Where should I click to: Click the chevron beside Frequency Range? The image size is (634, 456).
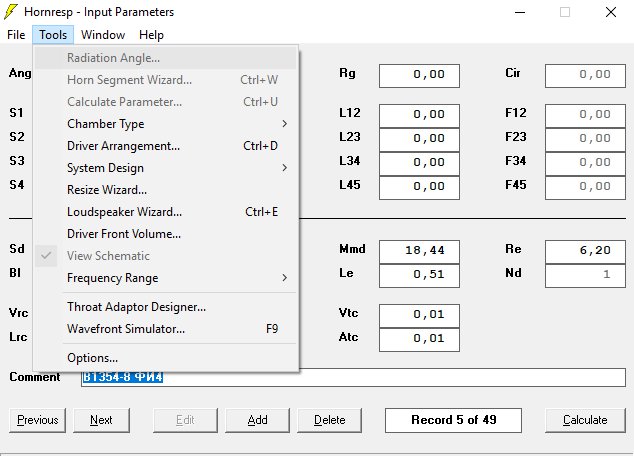pyautogui.click(x=285, y=278)
